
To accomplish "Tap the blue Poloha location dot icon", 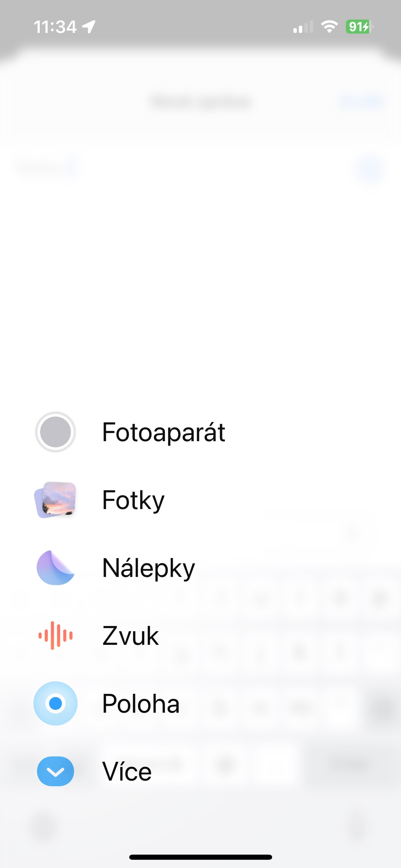I will pyautogui.click(x=56, y=703).
